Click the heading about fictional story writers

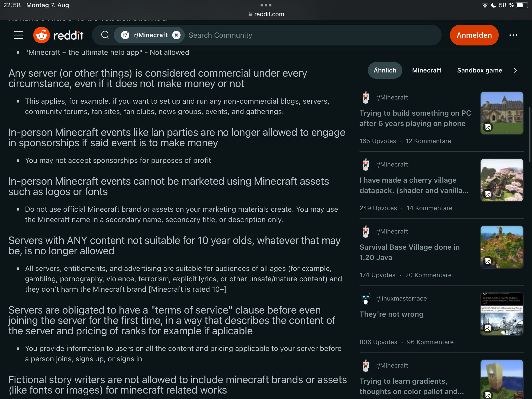[178, 385]
